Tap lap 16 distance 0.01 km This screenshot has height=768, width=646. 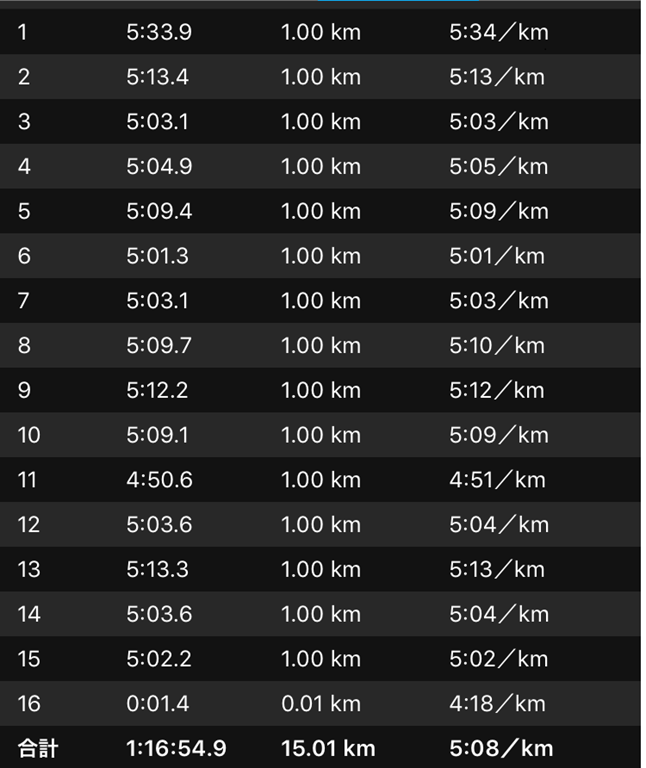(x=321, y=704)
